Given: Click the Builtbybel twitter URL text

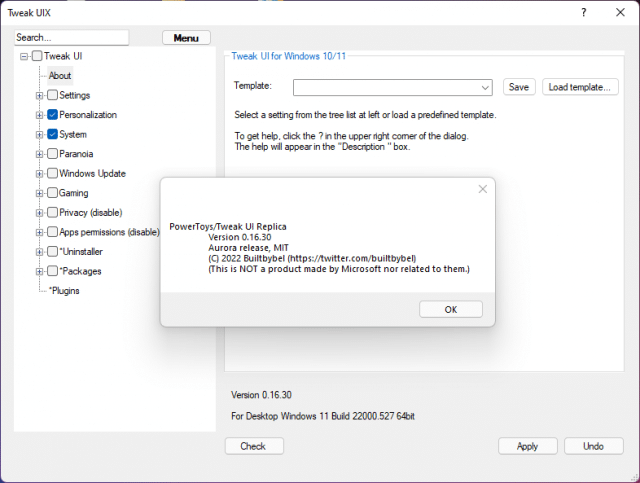Looking at the screenshot, I should click(352, 258).
